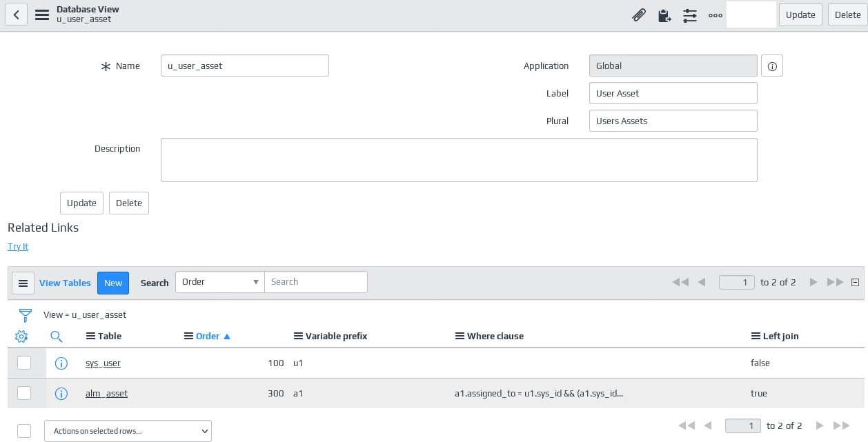Open the Order search field dropdown
Viewport: 868px width, 442px height.
tap(220, 282)
